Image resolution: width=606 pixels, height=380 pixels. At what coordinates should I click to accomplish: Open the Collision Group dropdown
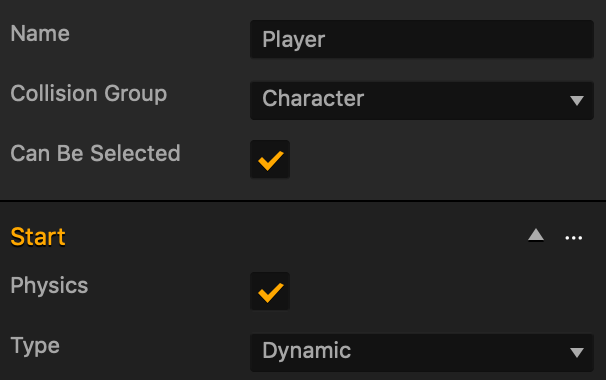[422, 101]
